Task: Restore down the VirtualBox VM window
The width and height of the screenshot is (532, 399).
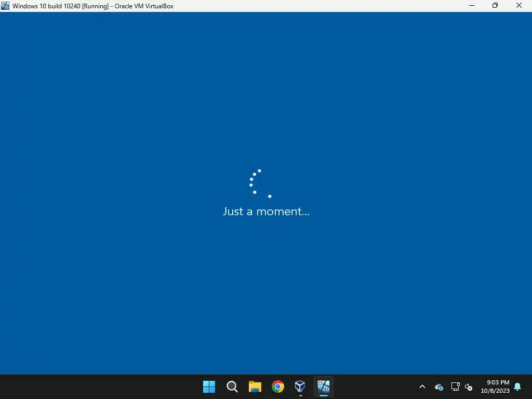Action: (x=495, y=5)
